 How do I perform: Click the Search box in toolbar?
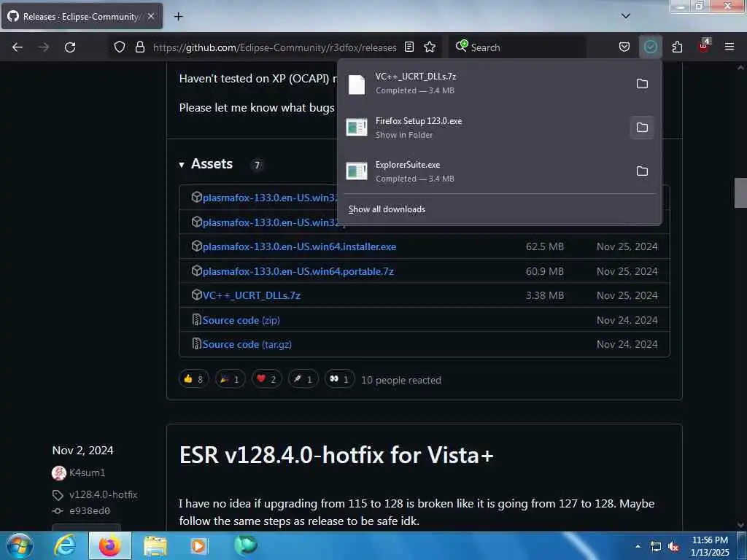point(517,47)
